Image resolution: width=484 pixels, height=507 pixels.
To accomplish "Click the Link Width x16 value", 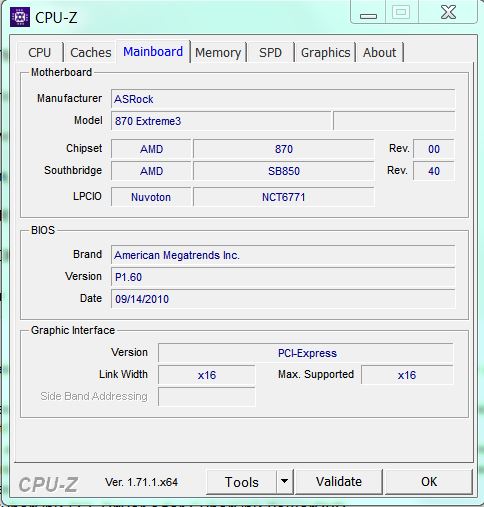I will pos(207,375).
